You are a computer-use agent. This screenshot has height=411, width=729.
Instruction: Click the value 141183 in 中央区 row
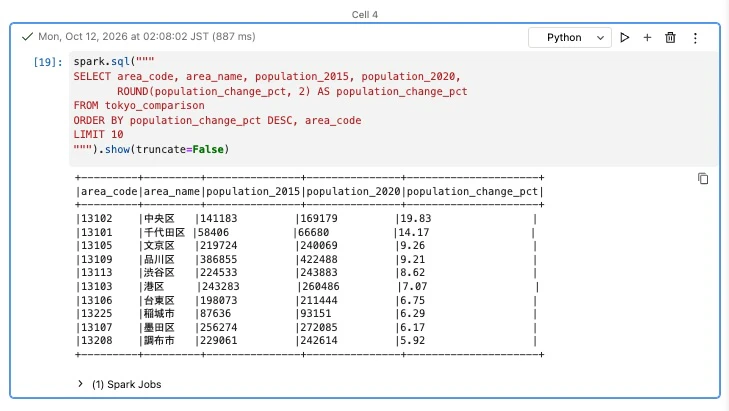tap(219, 219)
